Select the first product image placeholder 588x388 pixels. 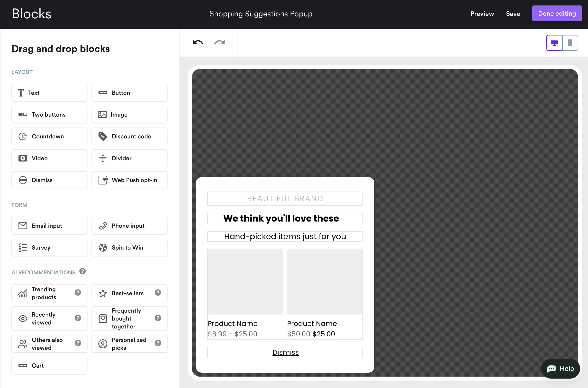pyautogui.click(x=245, y=282)
